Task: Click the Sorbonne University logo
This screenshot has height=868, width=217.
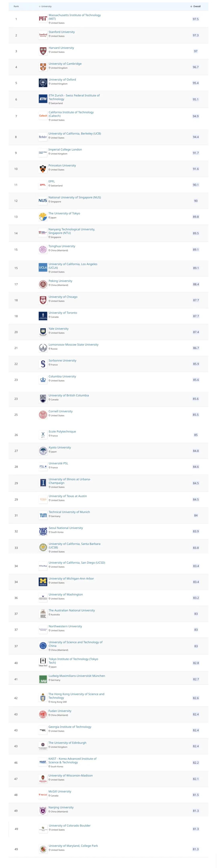Action: 43,364
